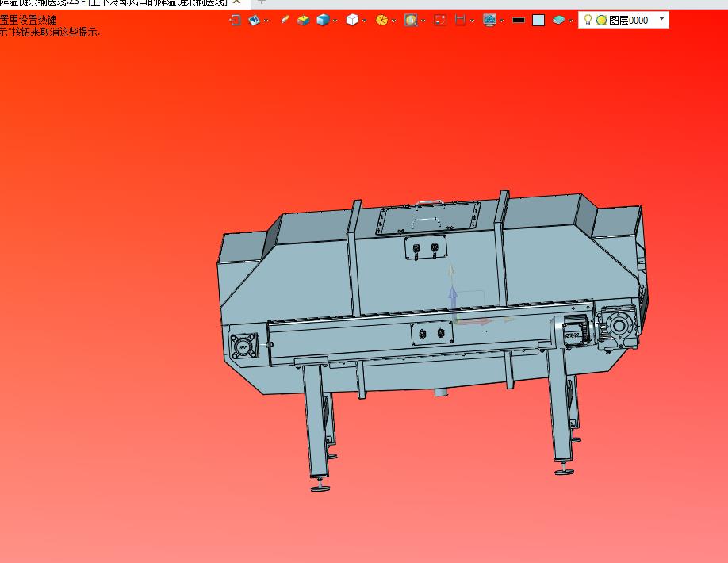Select the document tab title
728x563 pixels.
[113, 3]
